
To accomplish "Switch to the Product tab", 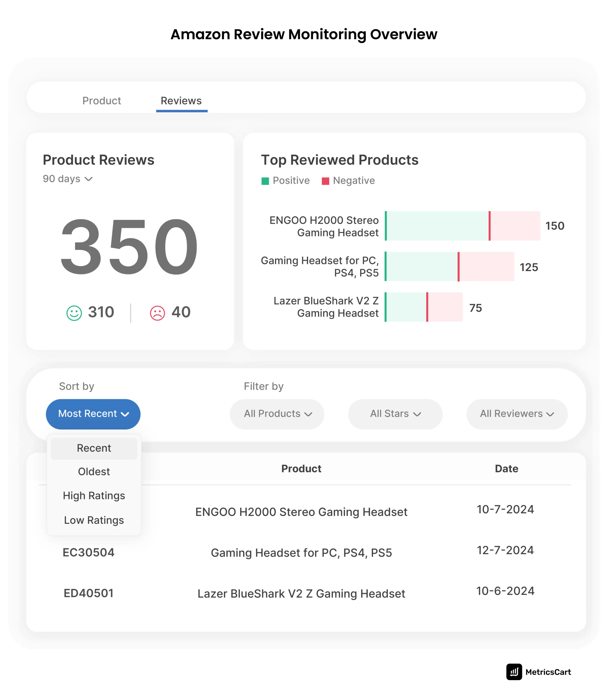I will click(101, 101).
